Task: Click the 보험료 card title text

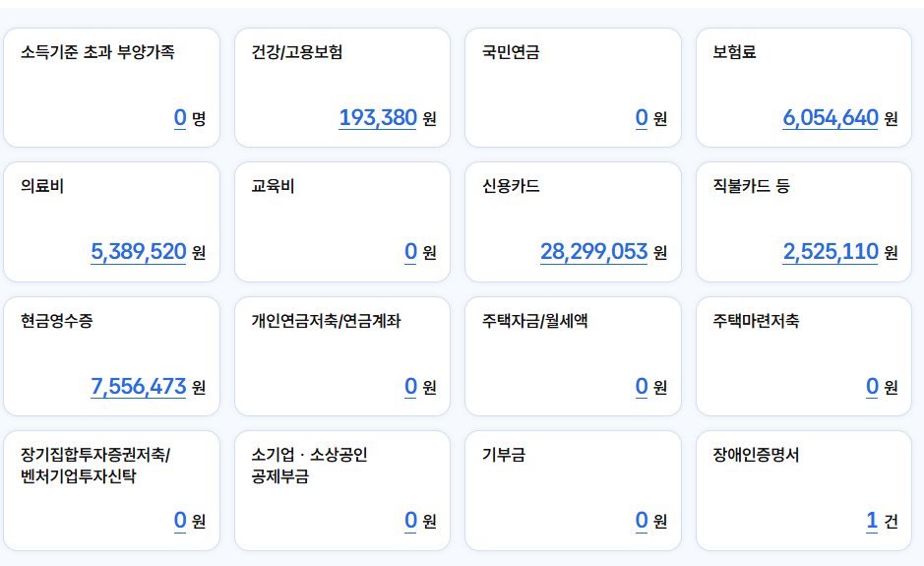Action: pyautogui.click(x=735, y=52)
